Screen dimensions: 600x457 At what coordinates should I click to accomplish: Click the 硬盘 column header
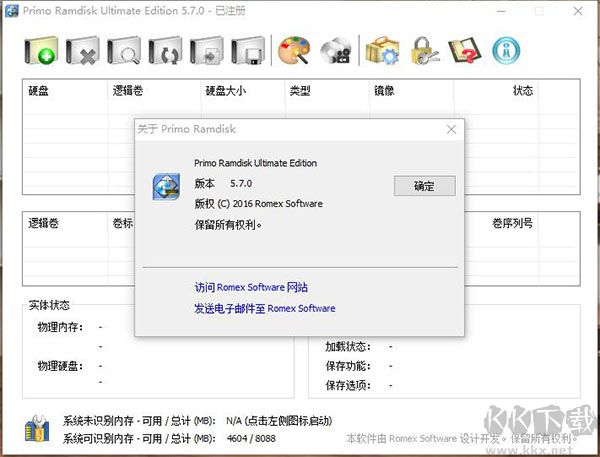click(x=40, y=91)
